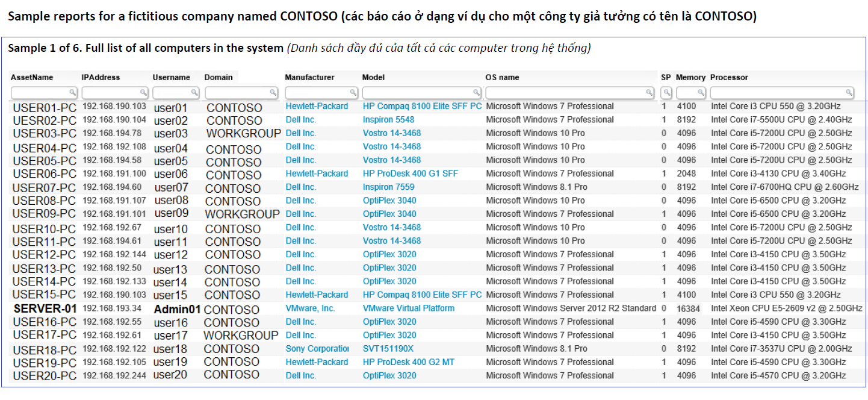Sort by the Memory column header
Image resolution: width=868 pixels, height=400 pixels.
coord(690,77)
